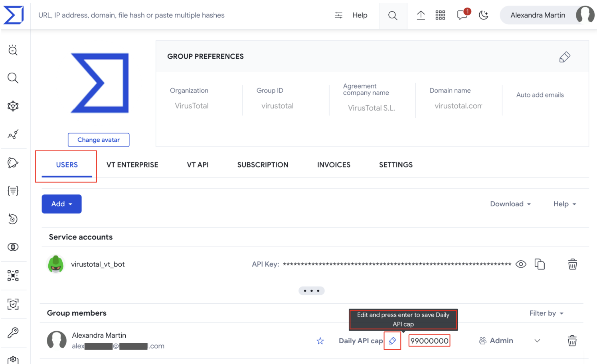Open the apps grid icon
The height and width of the screenshot is (364, 597).
[x=440, y=15]
